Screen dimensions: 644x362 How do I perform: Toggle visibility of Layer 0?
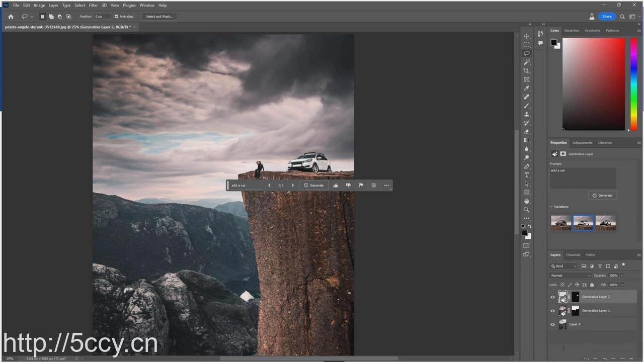click(x=552, y=325)
